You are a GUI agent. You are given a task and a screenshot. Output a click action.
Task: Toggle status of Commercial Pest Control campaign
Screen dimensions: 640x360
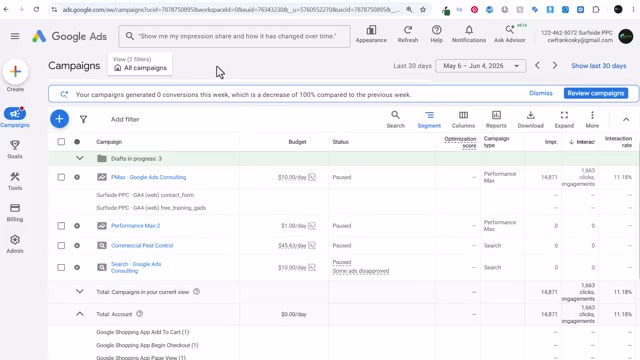tap(77, 245)
